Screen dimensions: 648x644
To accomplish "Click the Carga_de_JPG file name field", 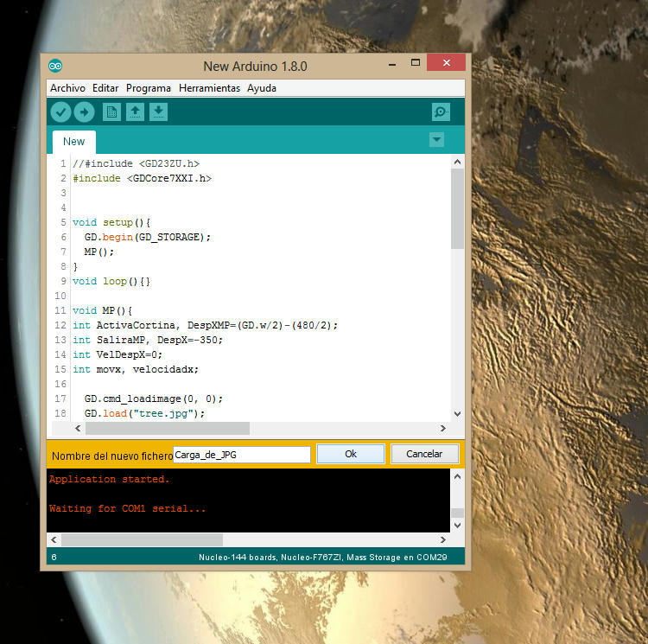I will pyautogui.click(x=242, y=455).
